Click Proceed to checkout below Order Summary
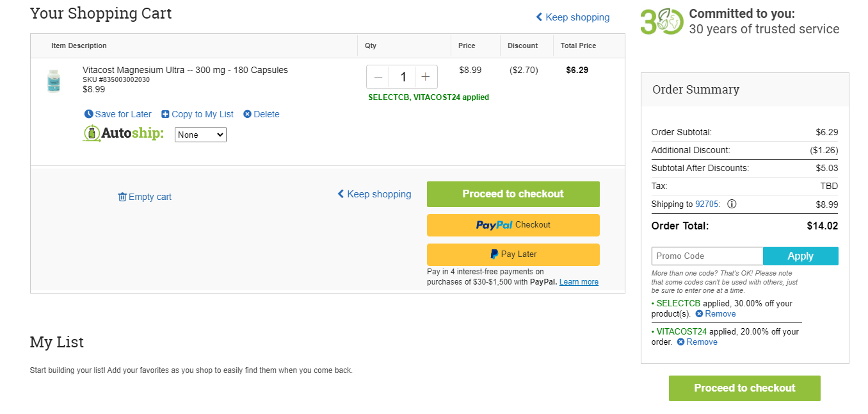Screen dimensions: 868x414 (x=744, y=388)
